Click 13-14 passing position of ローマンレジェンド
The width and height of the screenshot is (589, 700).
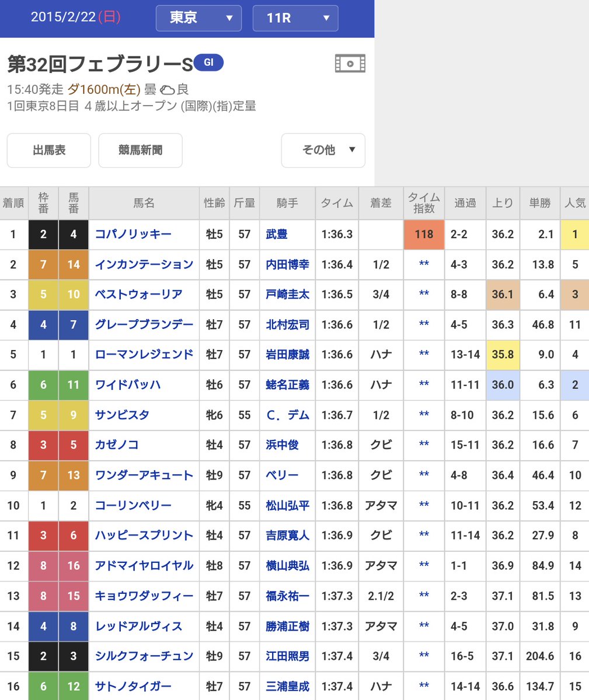pos(465,355)
